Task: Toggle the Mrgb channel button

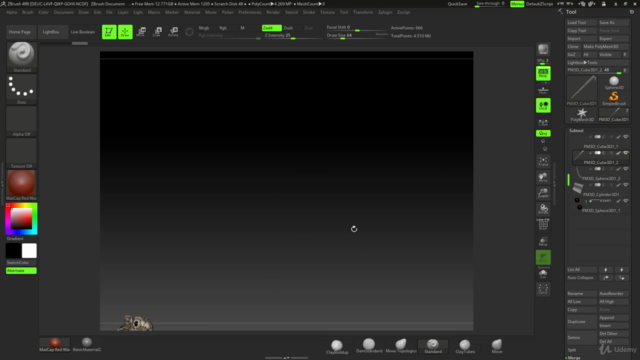Action: 204,28
